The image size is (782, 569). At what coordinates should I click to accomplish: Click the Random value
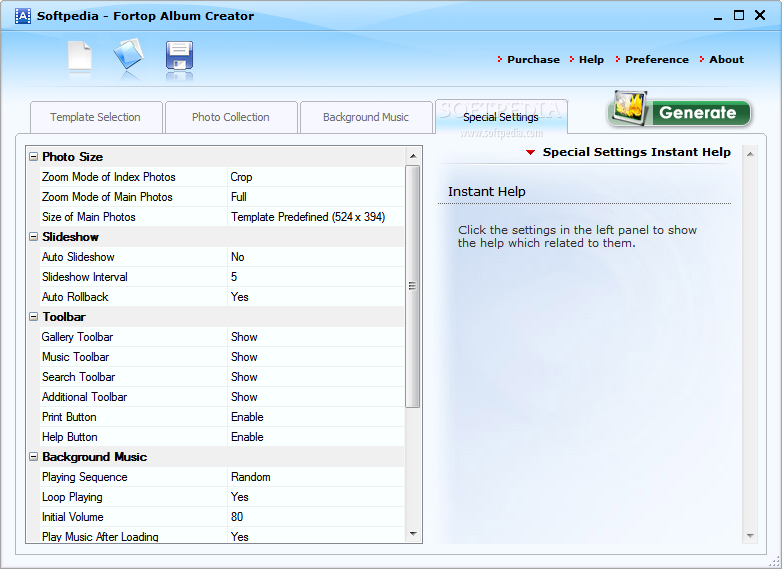tap(251, 477)
